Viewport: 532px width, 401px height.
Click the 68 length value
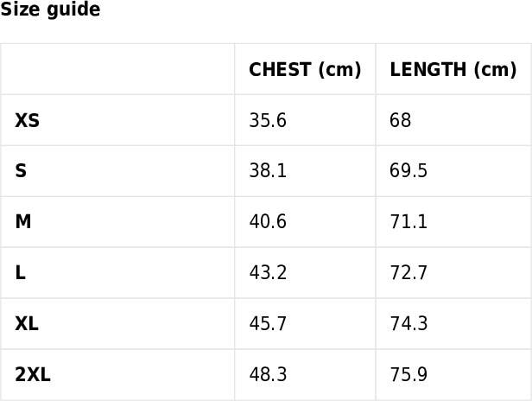(401, 120)
